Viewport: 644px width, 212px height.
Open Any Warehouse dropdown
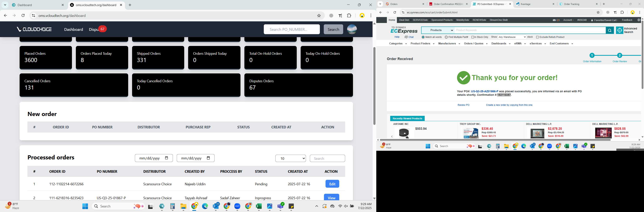[512, 37]
